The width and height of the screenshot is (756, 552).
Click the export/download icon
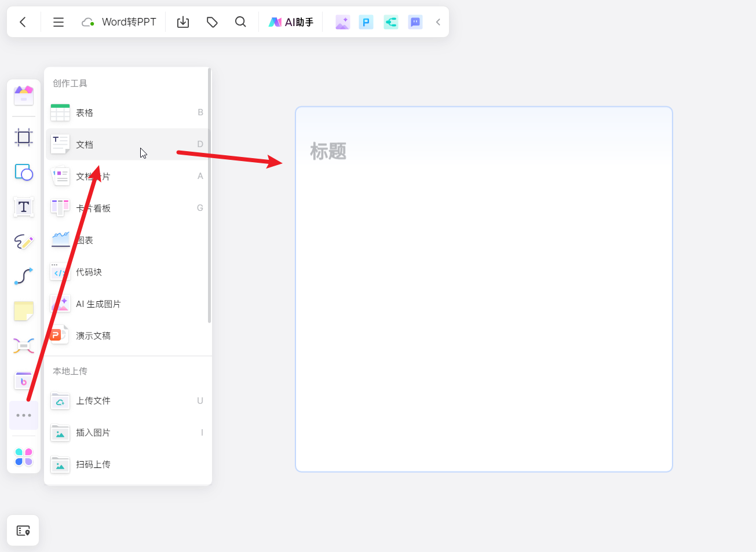coord(183,22)
